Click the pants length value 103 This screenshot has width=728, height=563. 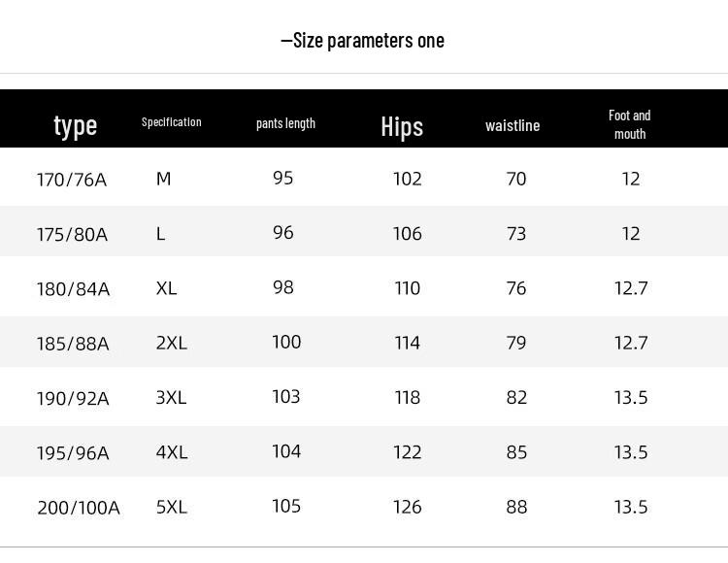(x=286, y=396)
